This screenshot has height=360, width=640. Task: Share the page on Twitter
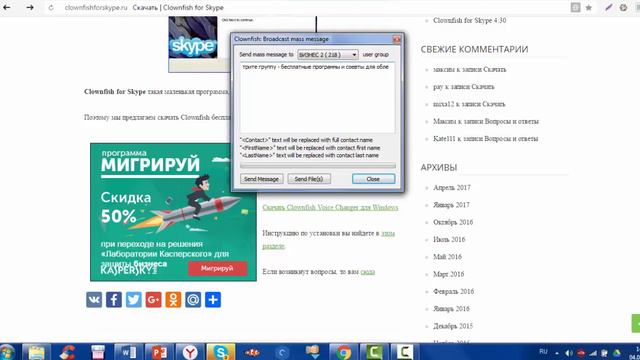coord(133,300)
